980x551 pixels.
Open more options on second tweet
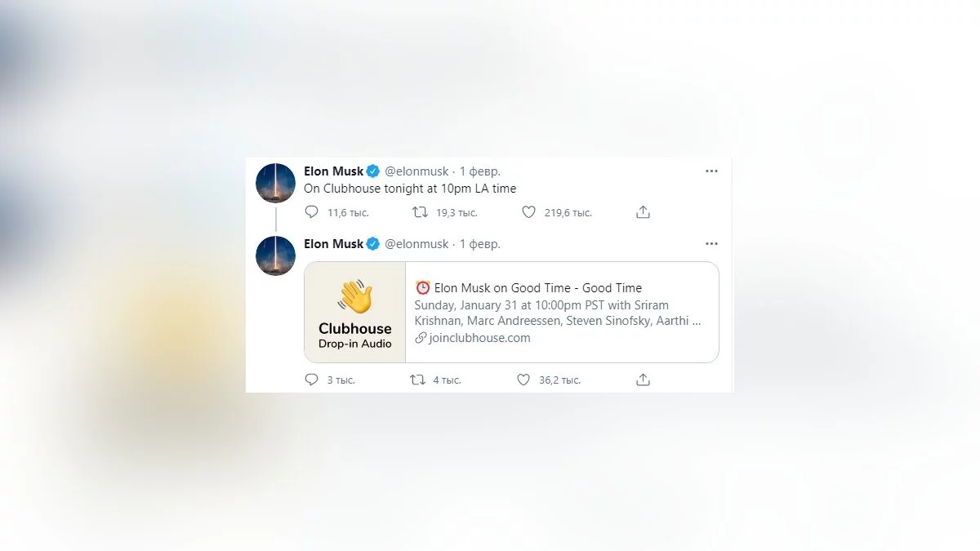coord(711,244)
